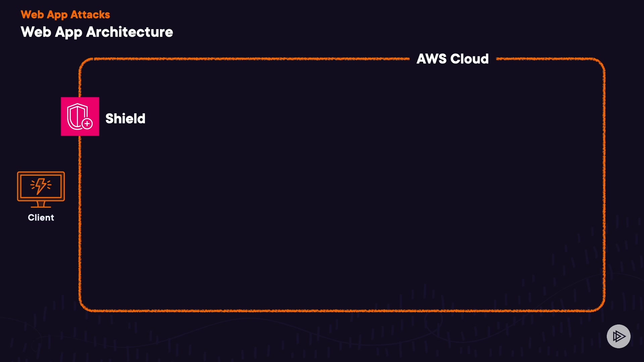Click the "AWS Cloud" label
Viewport: 644px width, 362px height.
tap(452, 59)
